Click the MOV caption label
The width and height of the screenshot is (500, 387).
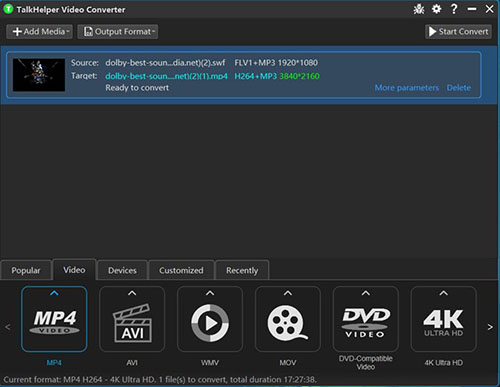pos(288,363)
